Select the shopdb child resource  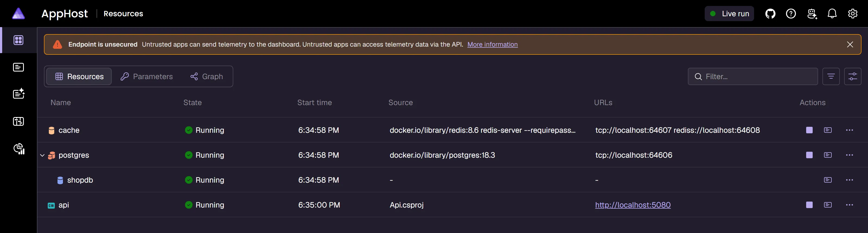(x=80, y=180)
